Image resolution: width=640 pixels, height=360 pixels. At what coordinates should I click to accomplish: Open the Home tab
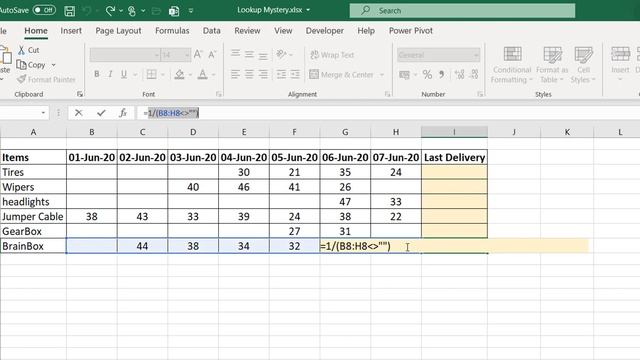[36, 31]
